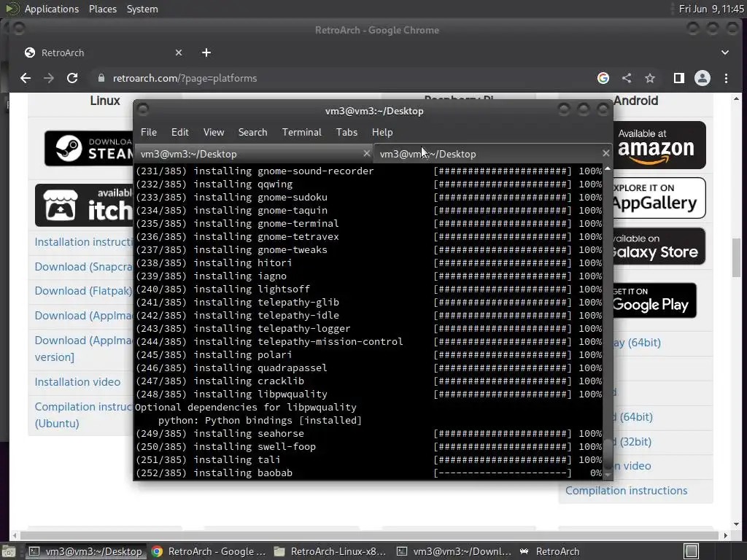Screen dimensions: 747x560
Task: Close the RetroArch browser tab
Action: click(x=179, y=52)
